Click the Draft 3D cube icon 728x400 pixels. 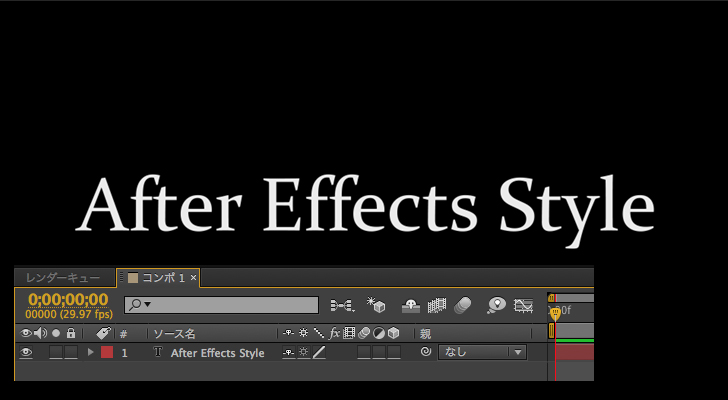click(x=377, y=304)
